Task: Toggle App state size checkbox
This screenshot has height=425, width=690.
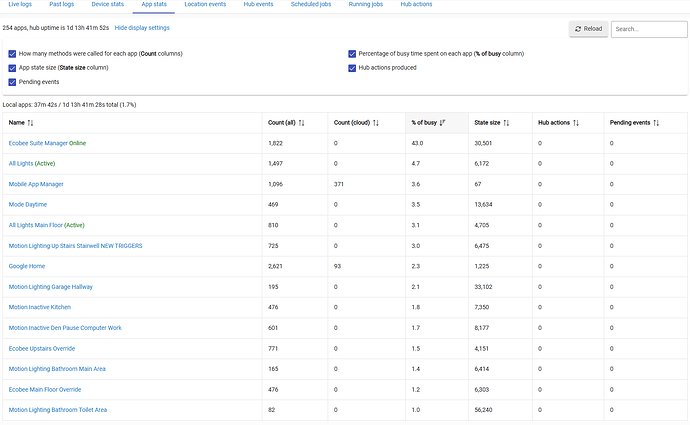Action: coord(12,68)
